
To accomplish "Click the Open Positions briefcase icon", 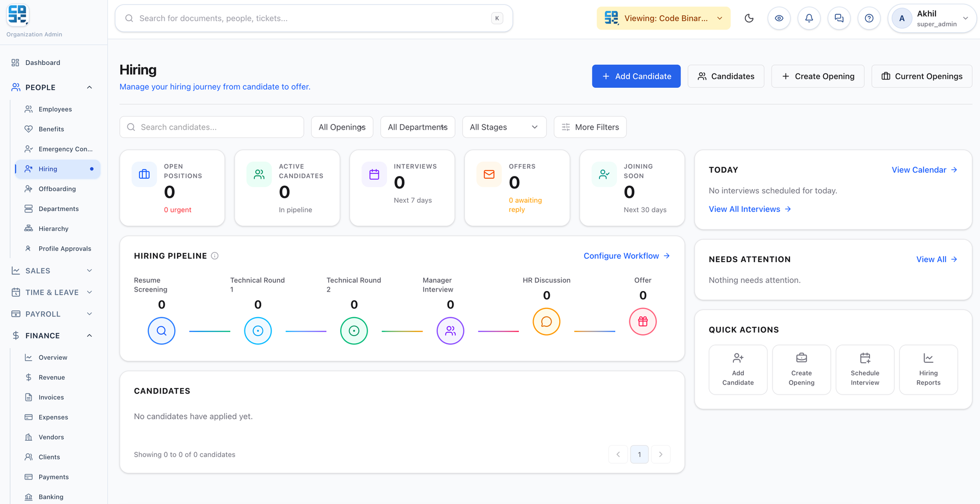I will click(x=144, y=174).
